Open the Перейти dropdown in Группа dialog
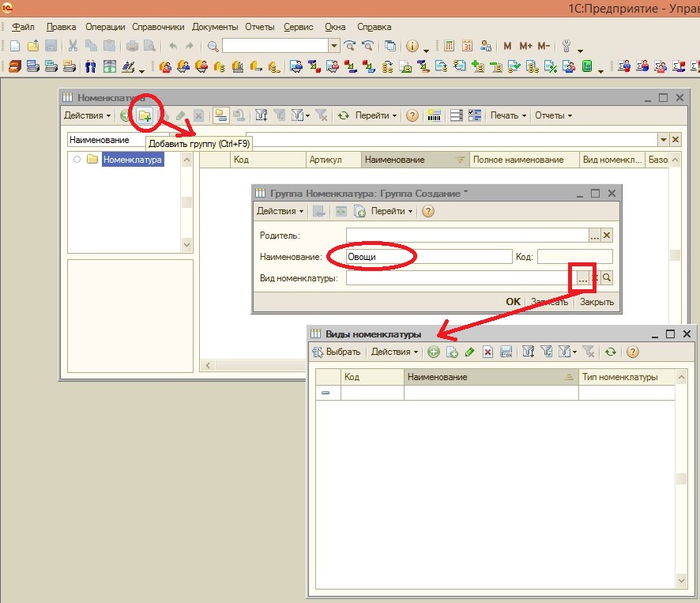Viewport: 700px width, 603px height. pyautogui.click(x=392, y=211)
